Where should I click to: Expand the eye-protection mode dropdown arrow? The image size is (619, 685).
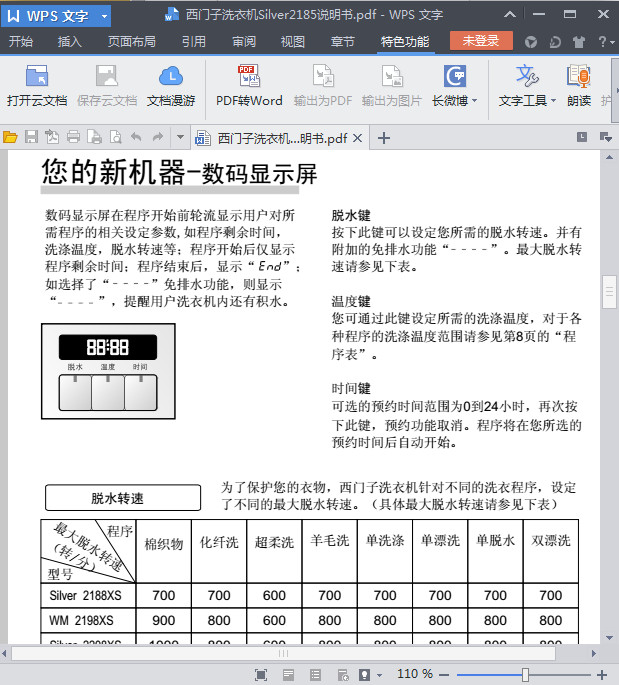click(x=379, y=675)
